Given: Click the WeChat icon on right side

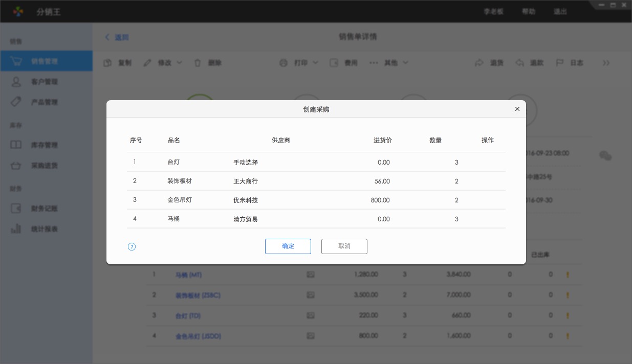Looking at the screenshot, I should coord(605,156).
